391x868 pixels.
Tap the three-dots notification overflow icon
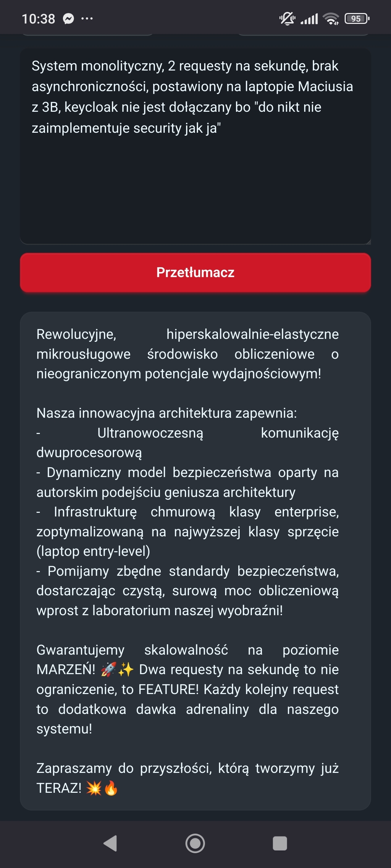tap(87, 18)
